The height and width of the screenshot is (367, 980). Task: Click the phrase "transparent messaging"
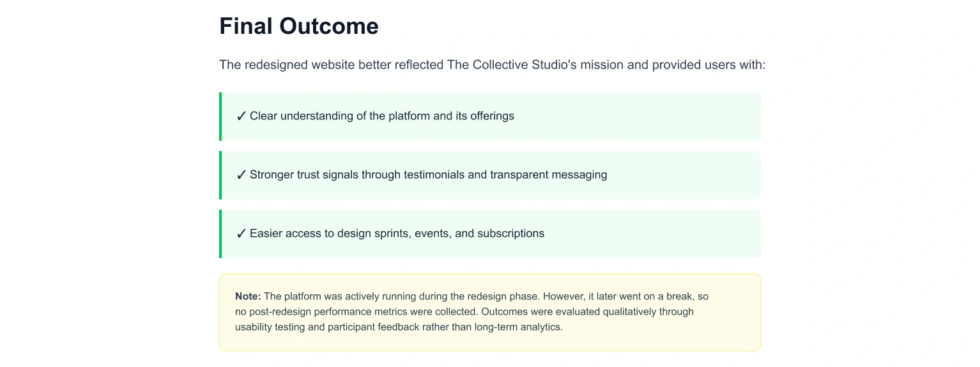tap(549, 175)
